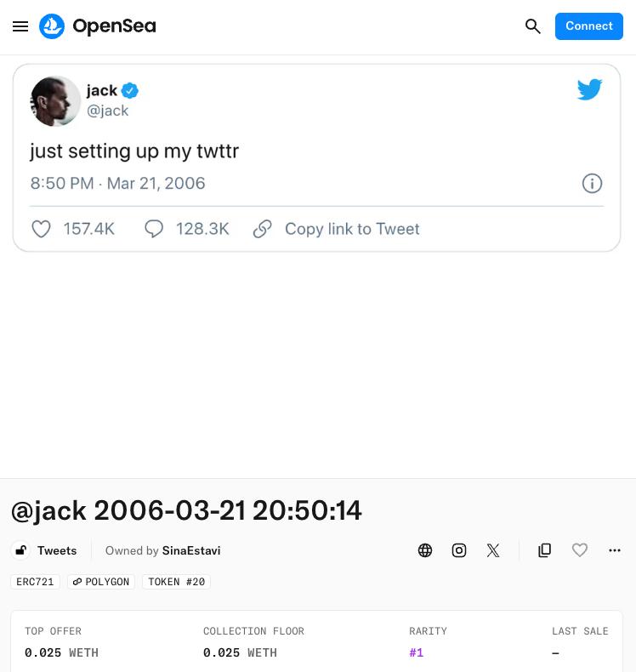Open the Instagram icon link

point(459,550)
